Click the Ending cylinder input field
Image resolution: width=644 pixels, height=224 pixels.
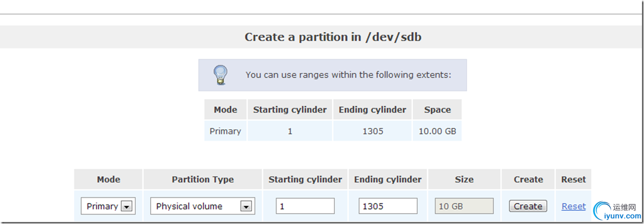pyautogui.click(x=388, y=206)
